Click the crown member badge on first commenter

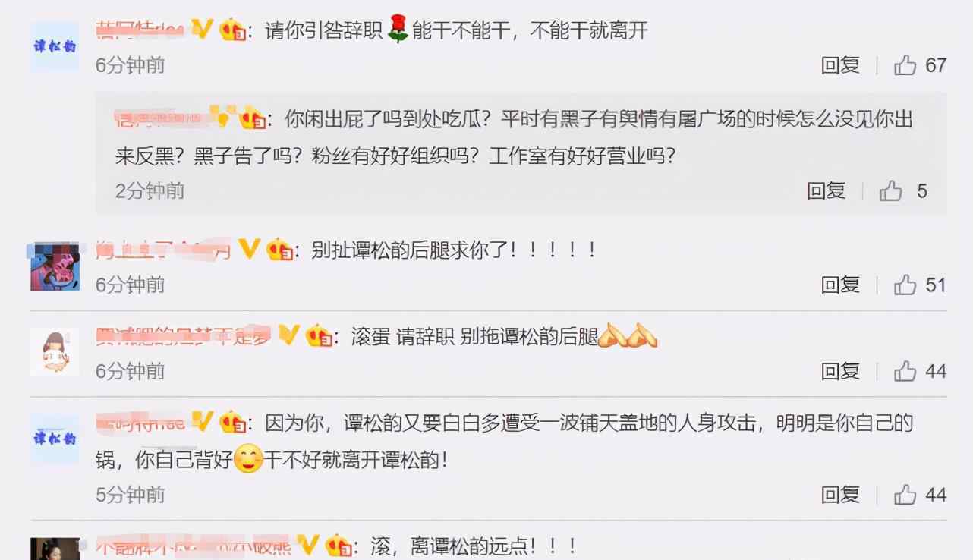coord(232,30)
